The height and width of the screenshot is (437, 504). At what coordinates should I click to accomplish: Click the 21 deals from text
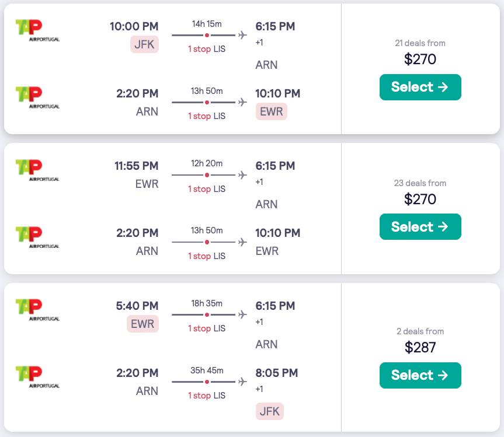(420, 43)
